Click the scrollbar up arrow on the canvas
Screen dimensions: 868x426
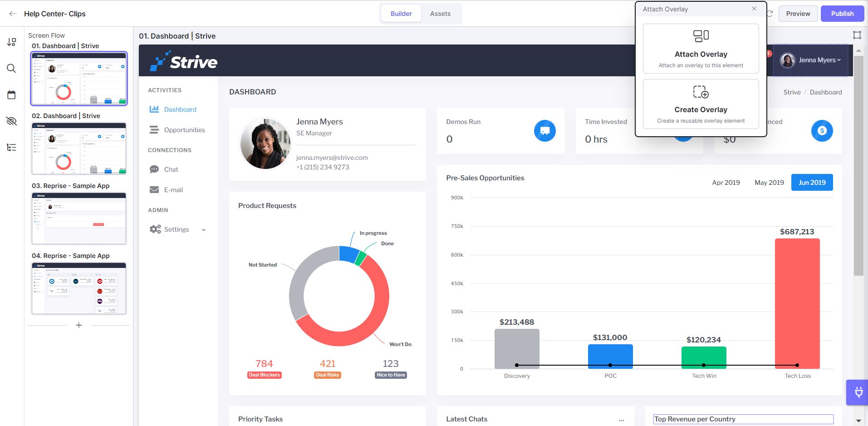pos(858,50)
